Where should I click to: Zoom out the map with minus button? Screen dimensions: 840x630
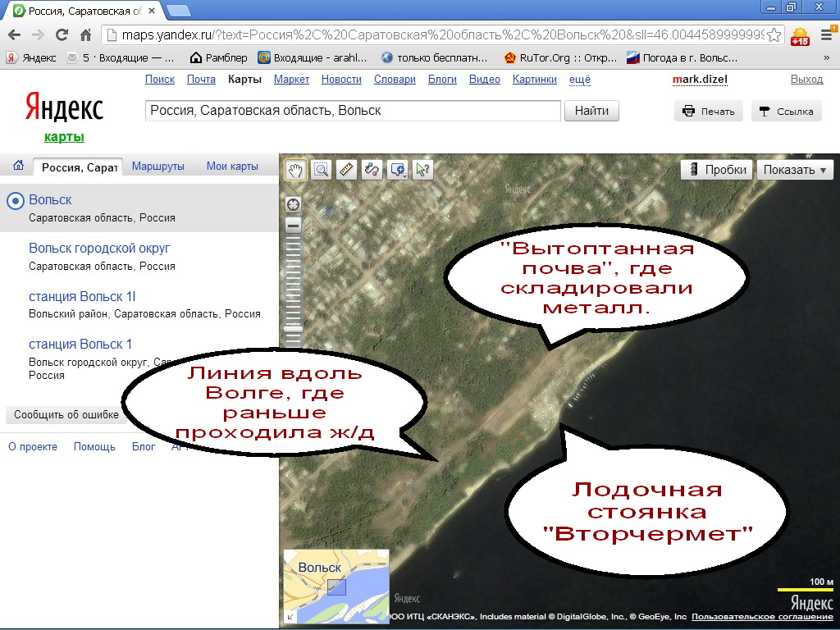[293, 226]
